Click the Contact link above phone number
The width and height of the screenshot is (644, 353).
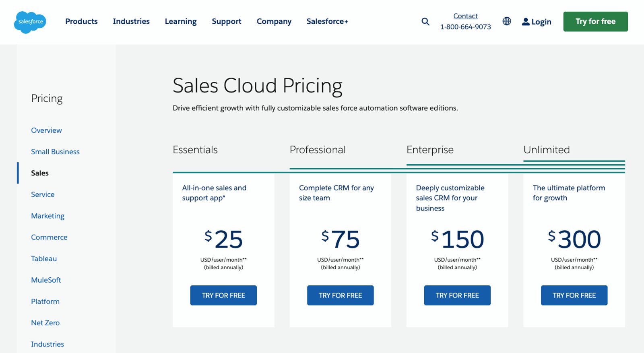[465, 16]
